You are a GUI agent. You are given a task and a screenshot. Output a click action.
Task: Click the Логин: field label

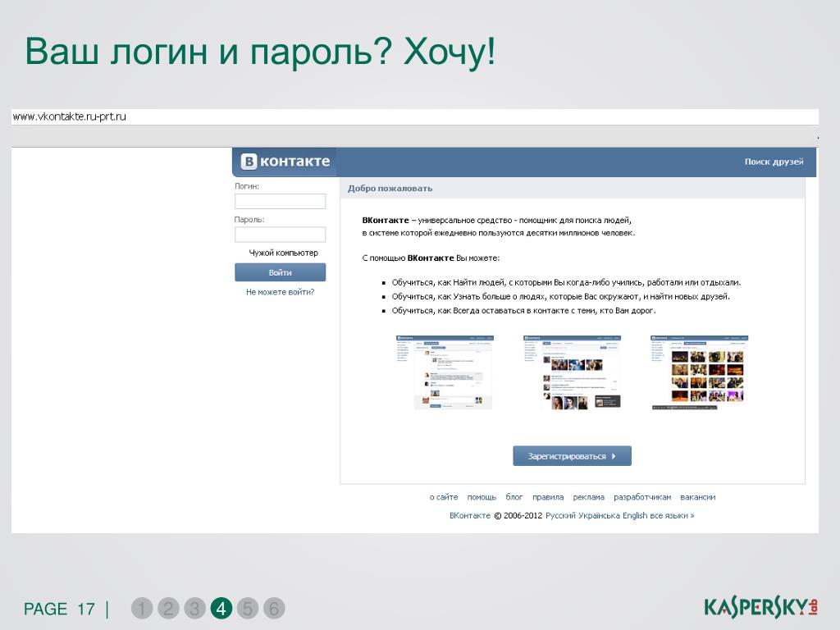(x=247, y=186)
